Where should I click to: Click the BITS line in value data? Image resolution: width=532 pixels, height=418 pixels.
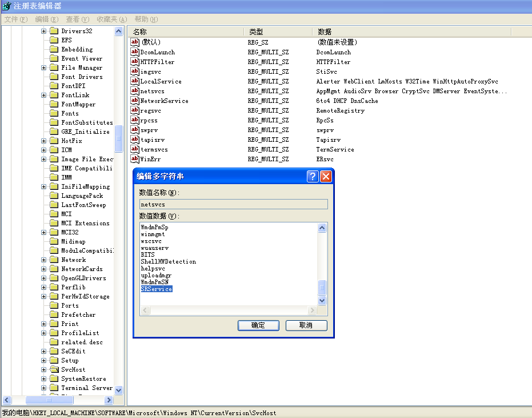[147, 254]
